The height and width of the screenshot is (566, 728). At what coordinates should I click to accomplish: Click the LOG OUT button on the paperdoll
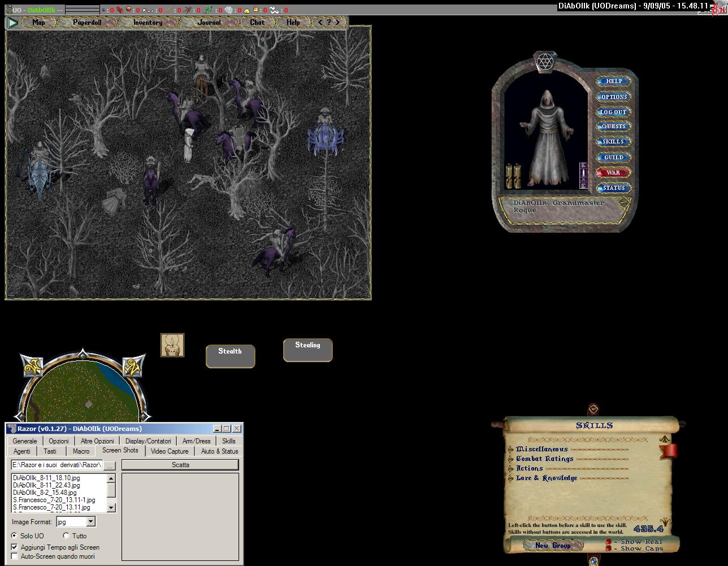tap(614, 112)
